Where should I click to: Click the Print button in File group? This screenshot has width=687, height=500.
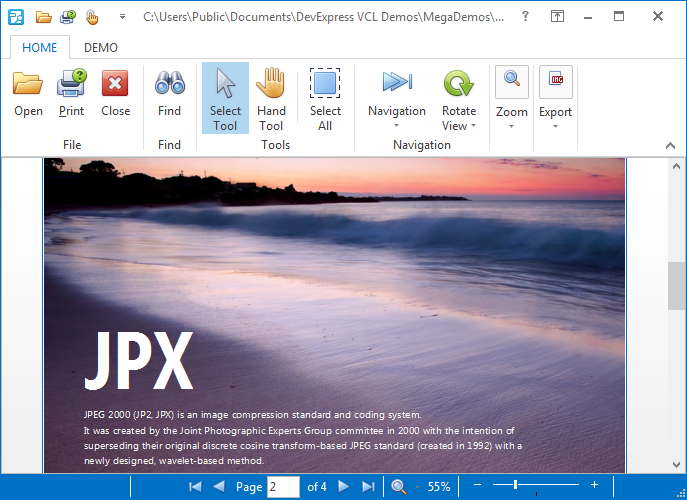71,94
